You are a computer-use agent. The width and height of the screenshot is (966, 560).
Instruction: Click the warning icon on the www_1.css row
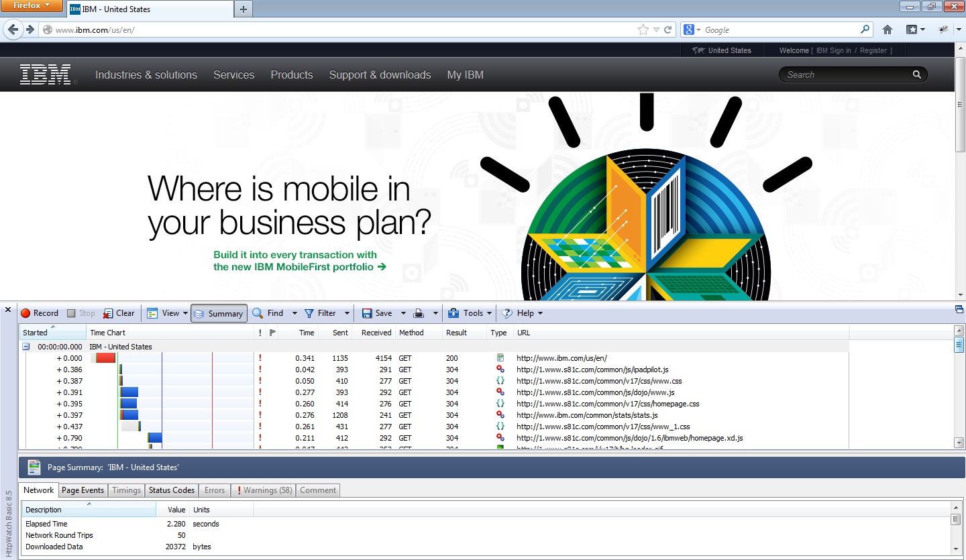tap(260, 427)
